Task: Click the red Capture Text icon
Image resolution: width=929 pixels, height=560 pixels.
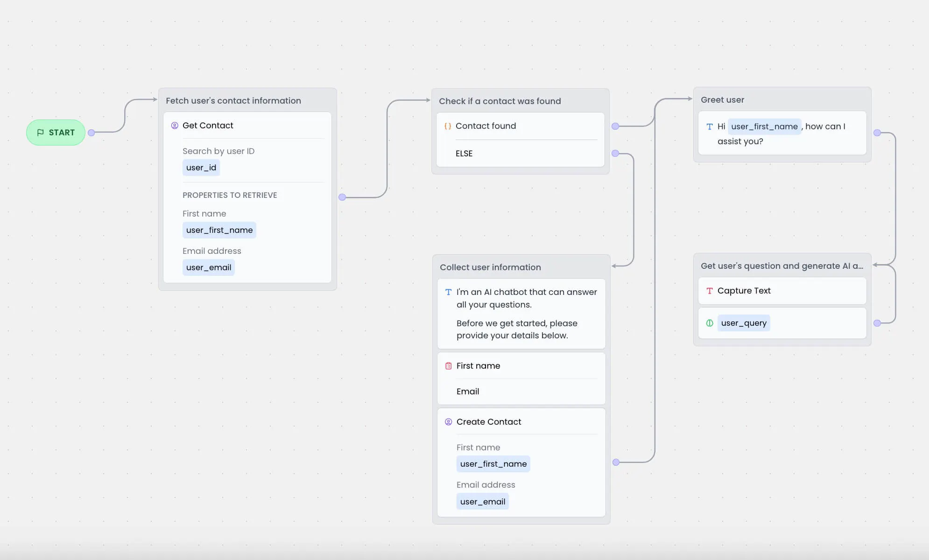Action: 710,291
